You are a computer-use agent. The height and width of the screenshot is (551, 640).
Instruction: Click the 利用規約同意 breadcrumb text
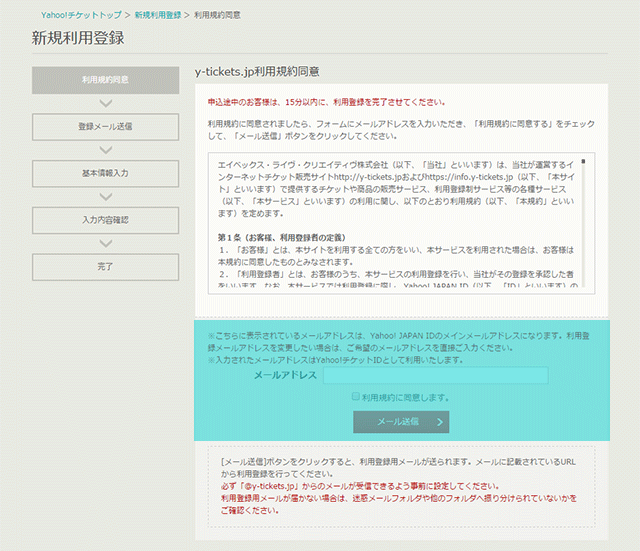217,15
